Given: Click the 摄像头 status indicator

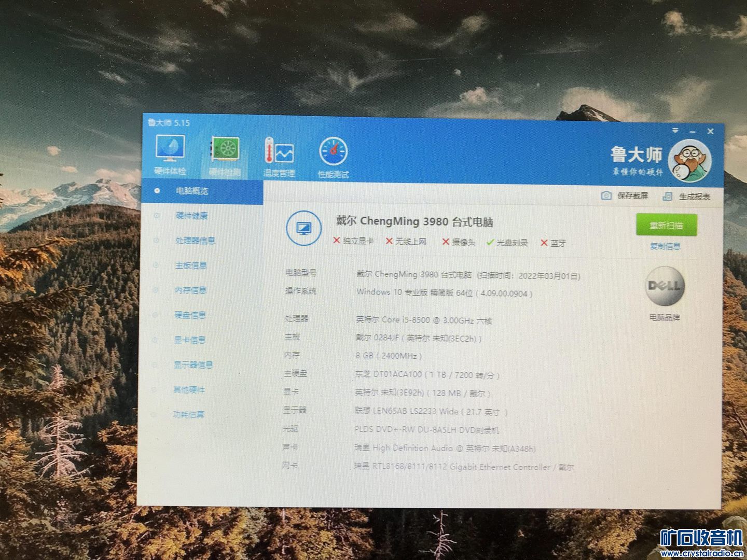Looking at the screenshot, I should 459,242.
